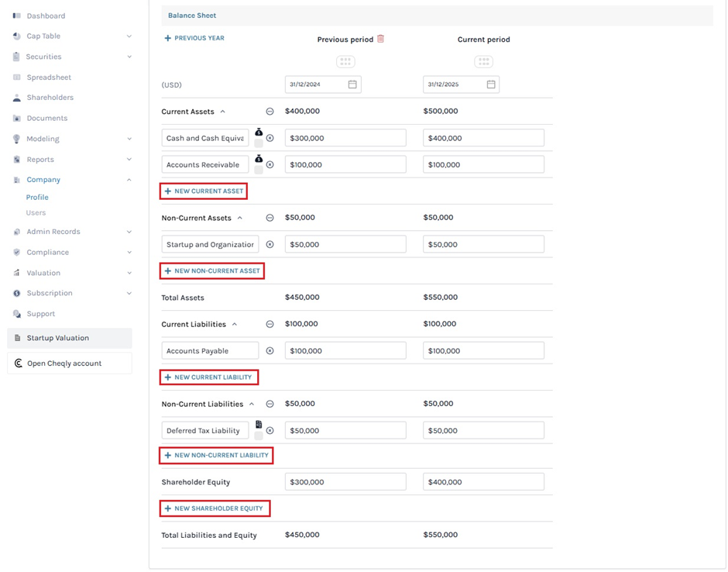Open calendar picker for 31/12/2024 date

[352, 84]
